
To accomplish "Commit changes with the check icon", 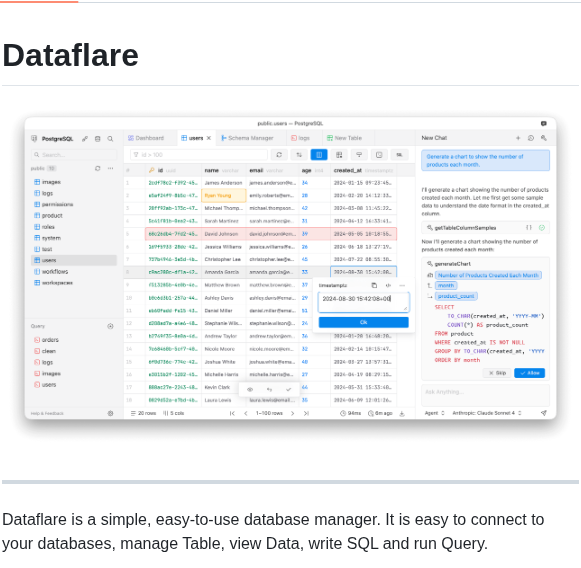I will click(x=288, y=389).
